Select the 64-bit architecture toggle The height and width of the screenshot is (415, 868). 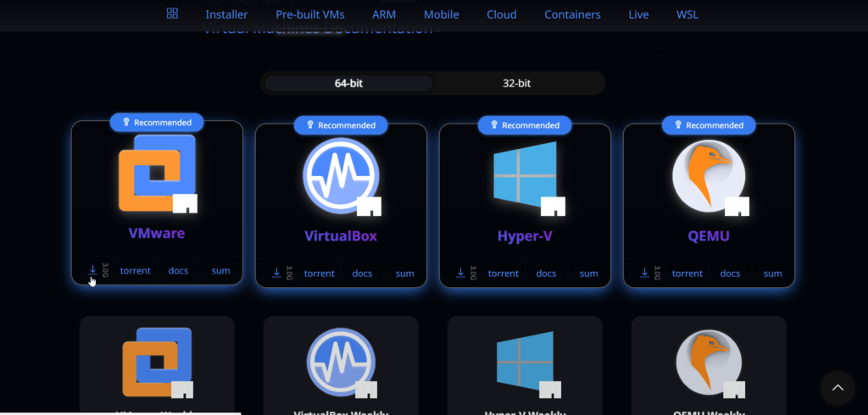[348, 84]
